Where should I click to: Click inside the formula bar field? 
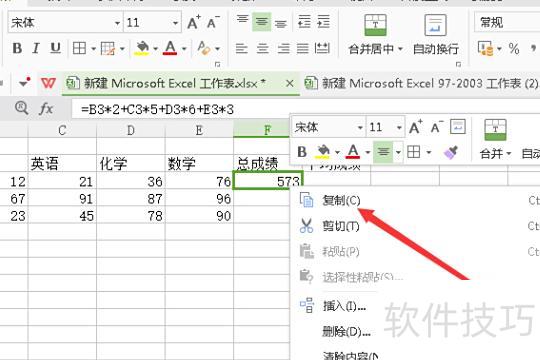(x=306, y=110)
